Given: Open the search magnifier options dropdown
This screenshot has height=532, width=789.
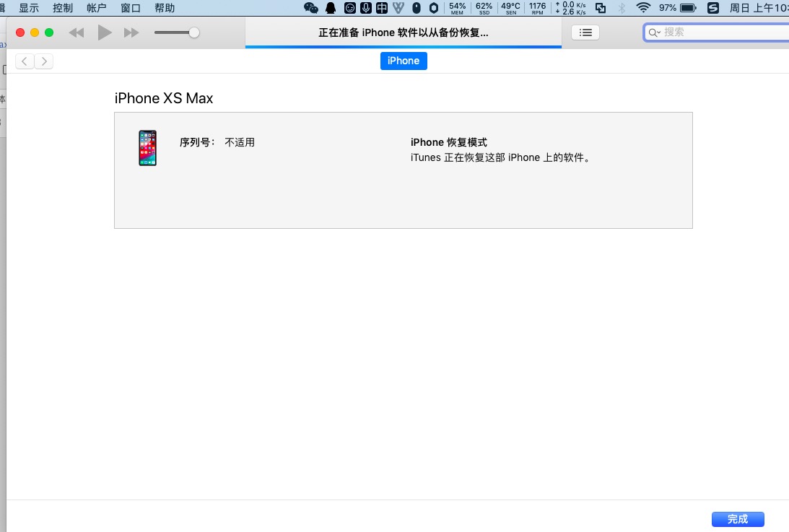Looking at the screenshot, I should [x=654, y=32].
